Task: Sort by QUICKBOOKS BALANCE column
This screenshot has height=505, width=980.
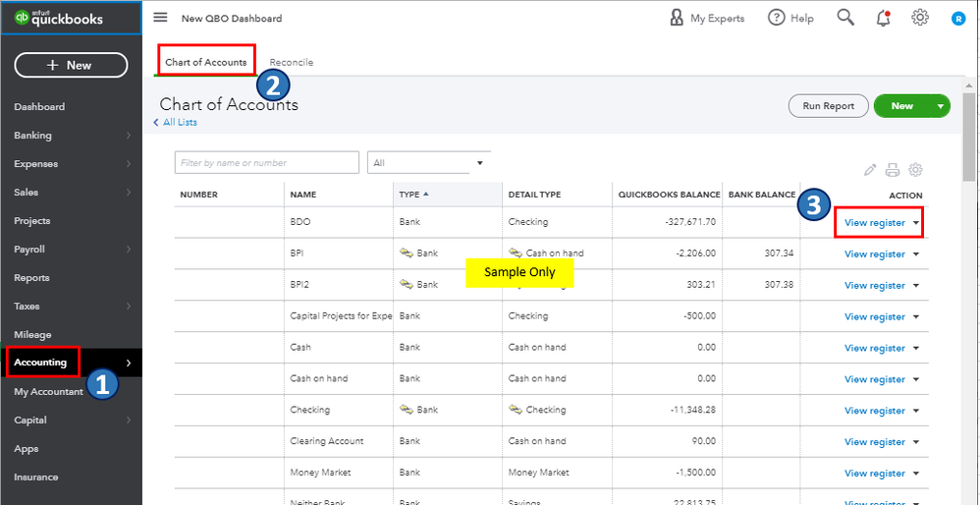Action: [669, 195]
